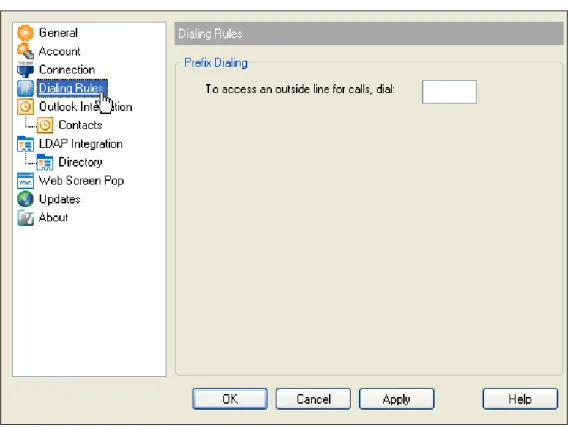Click the 'To access an outside line' label
This screenshot has height=427, width=568.
300,89
